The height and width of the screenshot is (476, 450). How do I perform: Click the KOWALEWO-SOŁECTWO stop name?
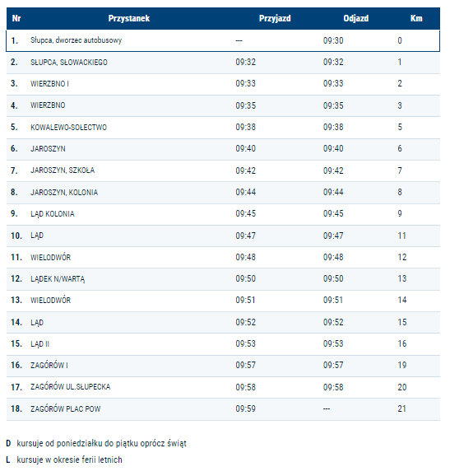pyautogui.click(x=68, y=127)
